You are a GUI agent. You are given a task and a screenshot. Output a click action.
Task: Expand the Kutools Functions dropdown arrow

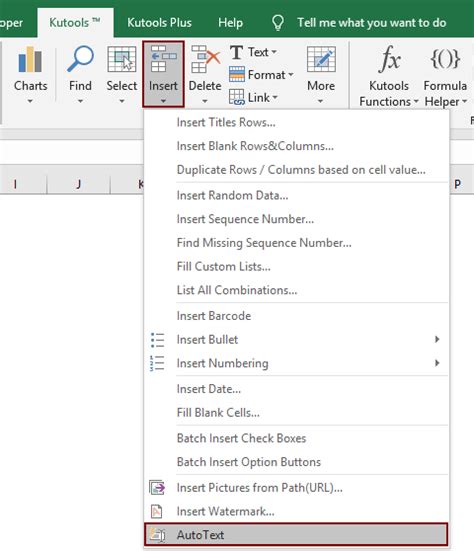416,102
